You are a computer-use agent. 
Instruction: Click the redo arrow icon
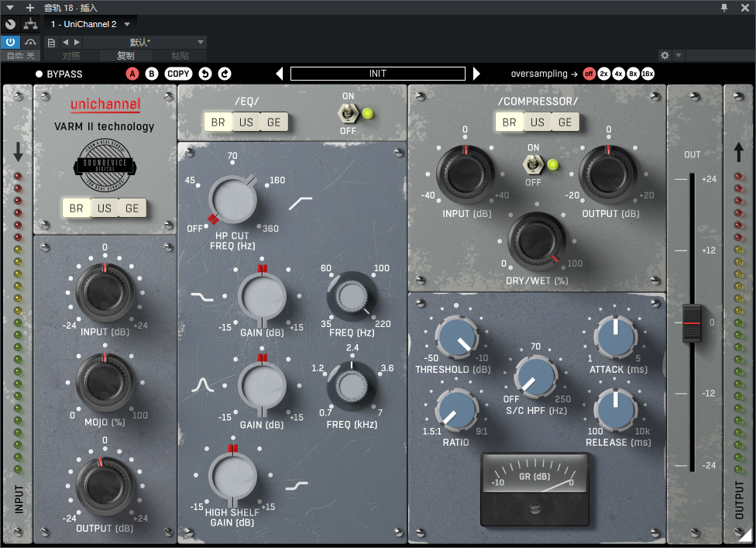225,74
